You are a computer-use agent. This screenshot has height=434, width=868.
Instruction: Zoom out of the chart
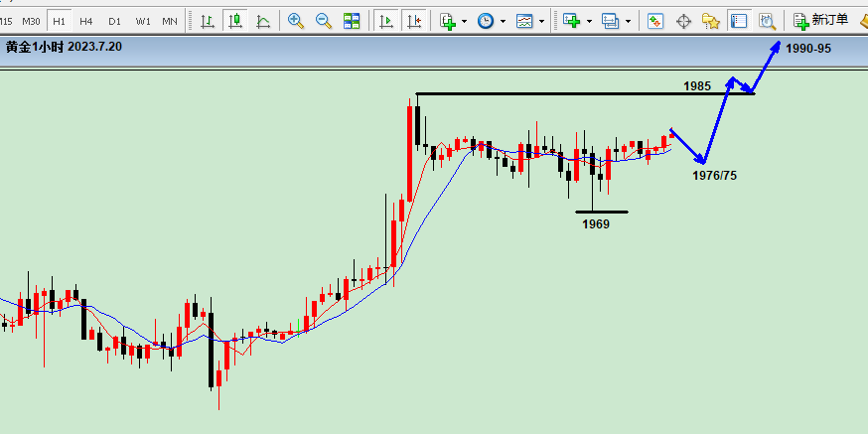click(324, 21)
